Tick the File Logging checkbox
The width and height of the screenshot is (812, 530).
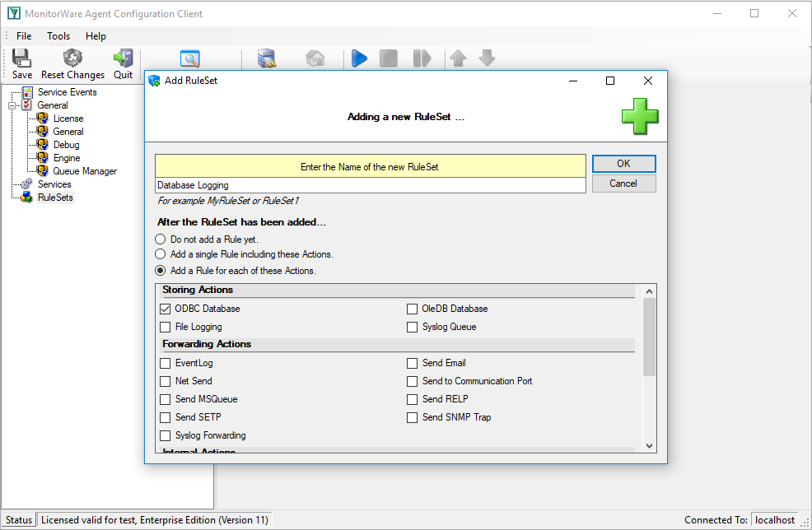tap(166, 327)
